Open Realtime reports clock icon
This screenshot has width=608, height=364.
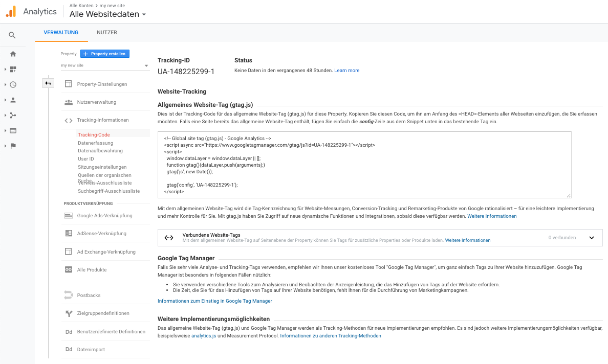point(13,84)
